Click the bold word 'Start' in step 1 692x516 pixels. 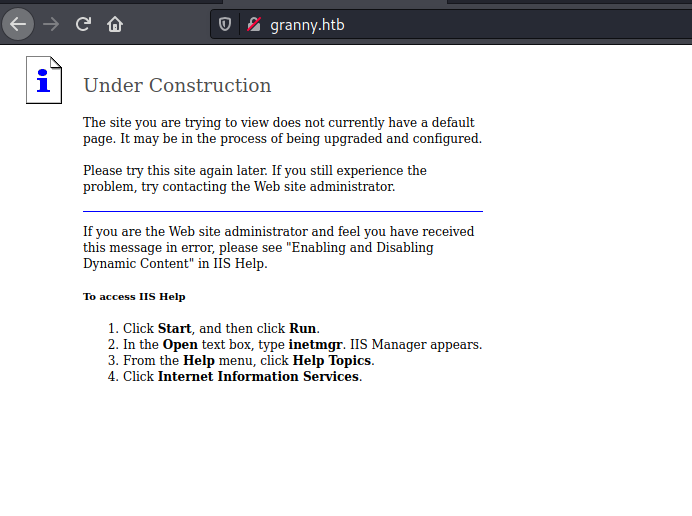pyautogui.click(x=174, y=328)
